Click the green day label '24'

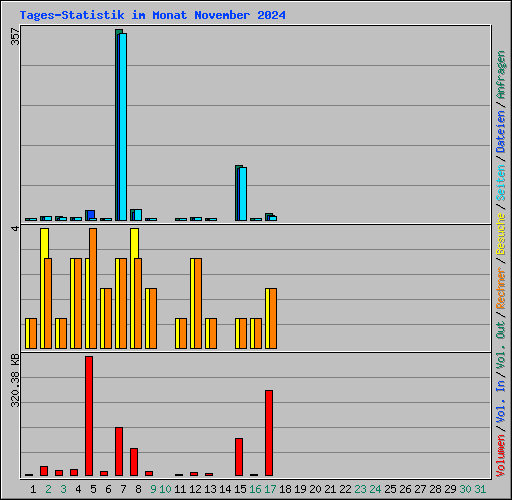375,489
